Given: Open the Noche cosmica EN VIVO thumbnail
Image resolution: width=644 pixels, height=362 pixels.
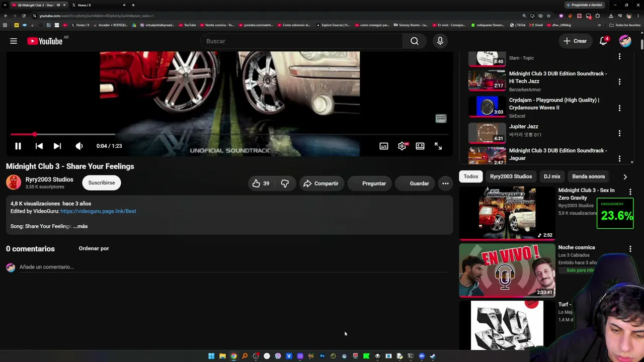Looking at the screenshot, I should [507, 270].
